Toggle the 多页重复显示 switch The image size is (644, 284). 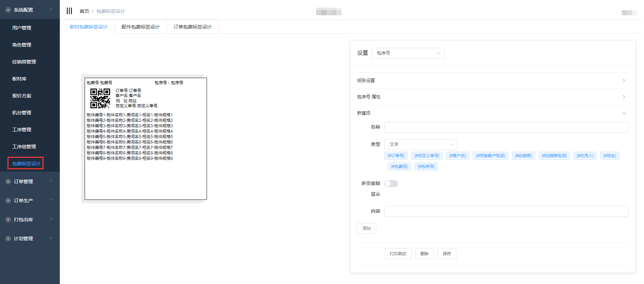click(x=391, y=184)
